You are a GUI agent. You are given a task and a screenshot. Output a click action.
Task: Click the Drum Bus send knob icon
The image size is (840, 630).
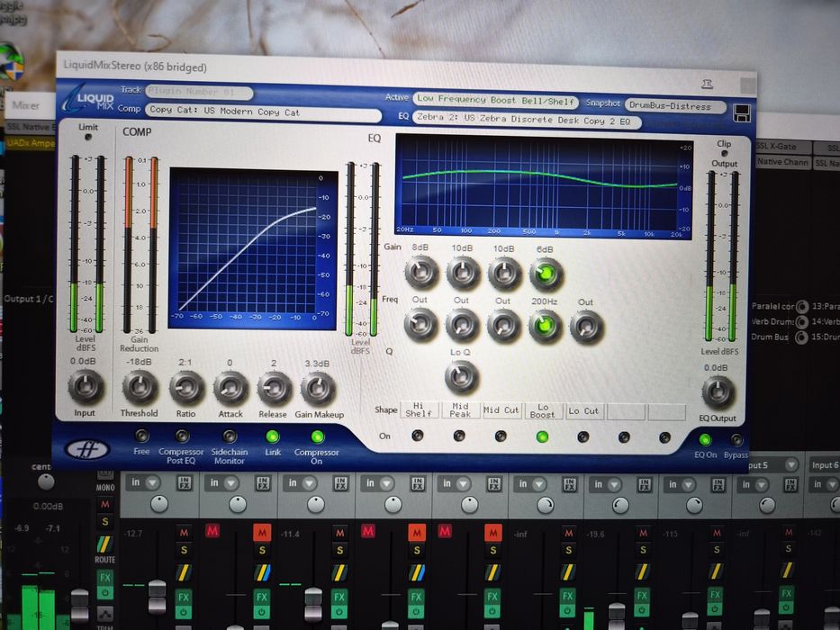(801, 337)
